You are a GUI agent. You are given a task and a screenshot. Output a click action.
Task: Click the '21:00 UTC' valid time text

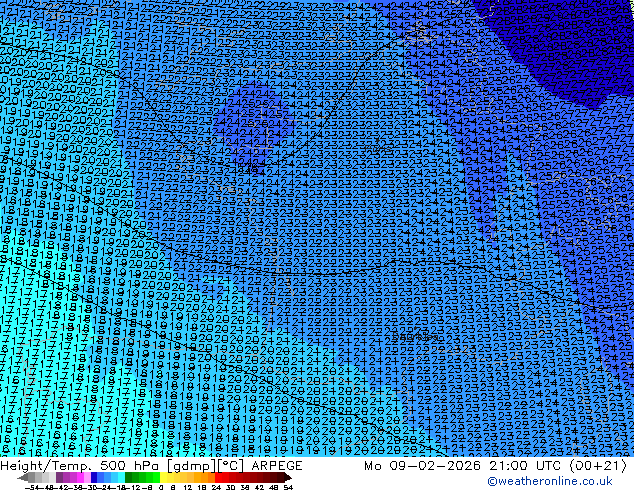[526, 466]
